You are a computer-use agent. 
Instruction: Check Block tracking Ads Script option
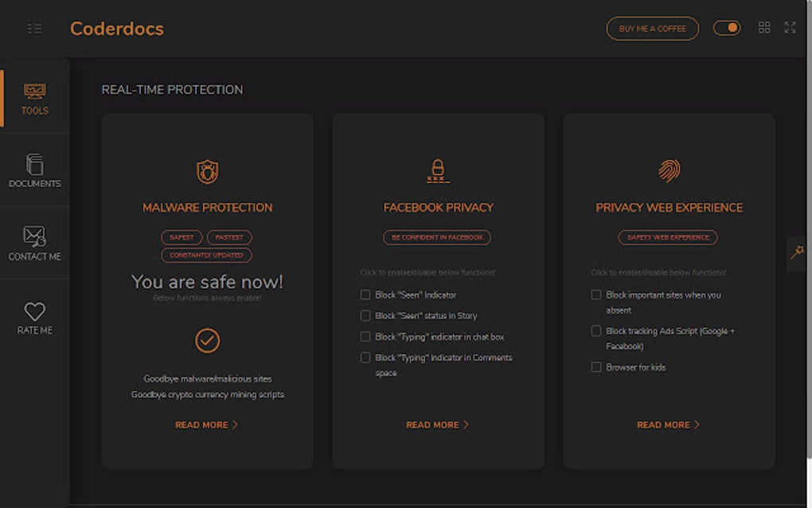(x=596, y=330)
